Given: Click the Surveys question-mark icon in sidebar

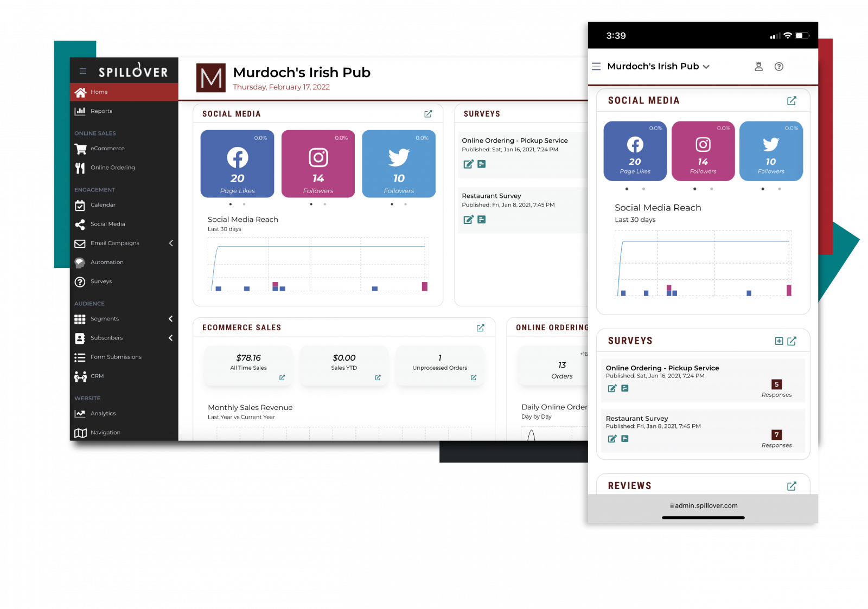Looking at the screenshot, I should pos(80,281).
